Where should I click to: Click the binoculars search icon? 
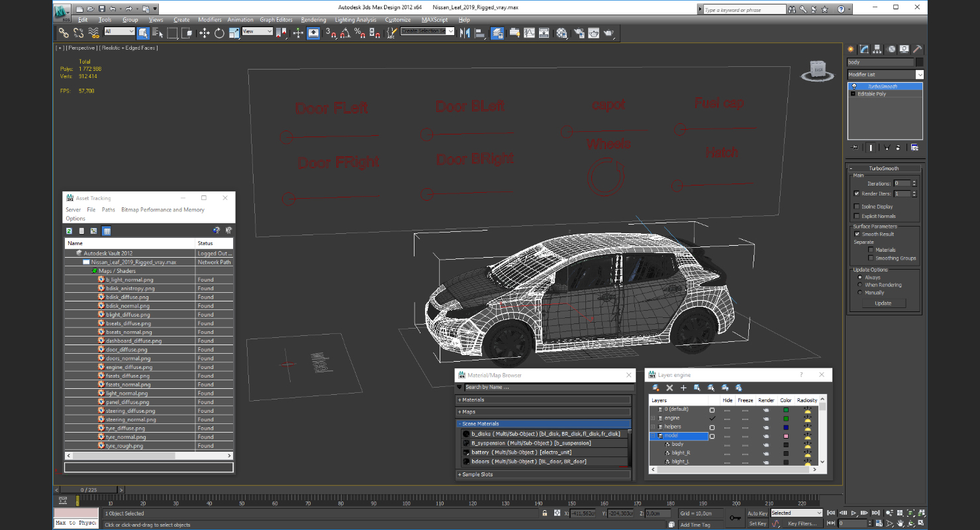(792, 9)
